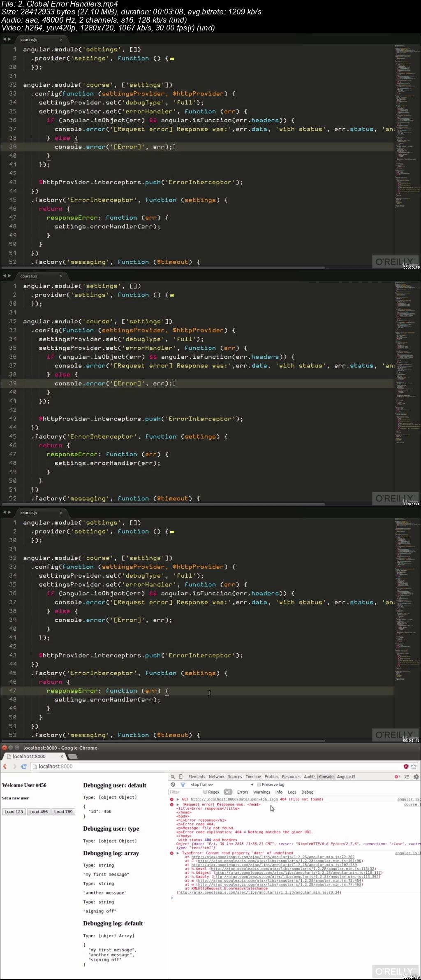Open the user-456.json URL link
This screenshot has height=980, width=421.
tap(234, 799)
